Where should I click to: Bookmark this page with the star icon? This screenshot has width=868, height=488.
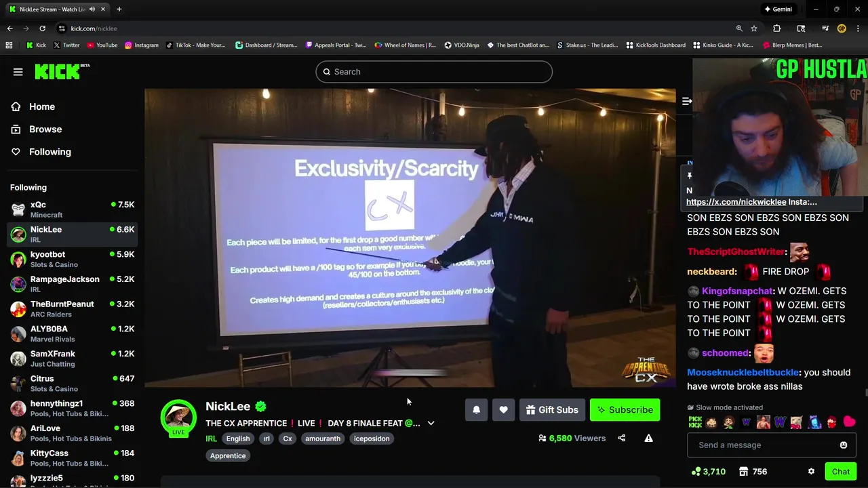754,28
